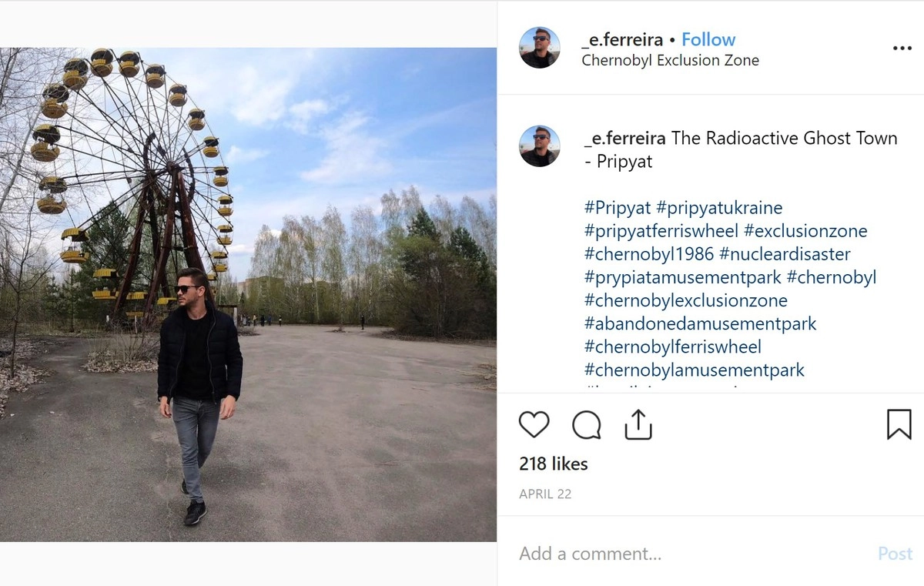The width and height of the screenshot is (924, 586).
Task: Follow the _e.ferreira account
Action: click(708, 39)
